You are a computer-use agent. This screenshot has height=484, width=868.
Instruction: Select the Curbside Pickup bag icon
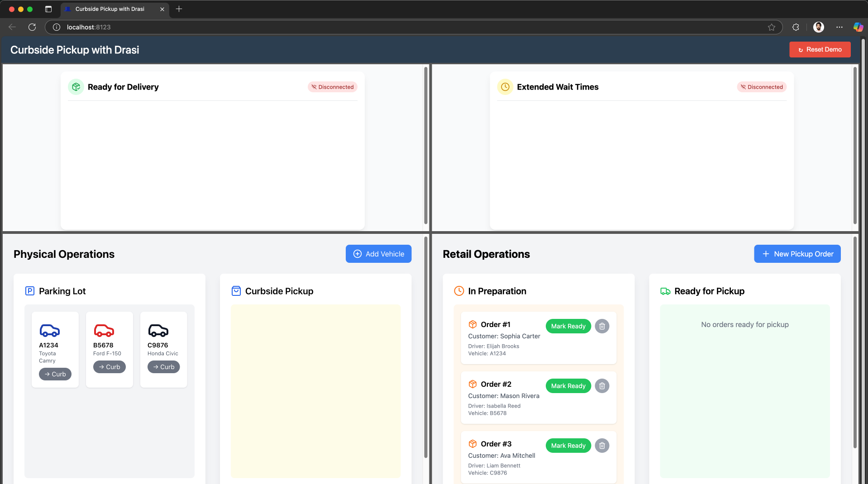coord(236,291)
